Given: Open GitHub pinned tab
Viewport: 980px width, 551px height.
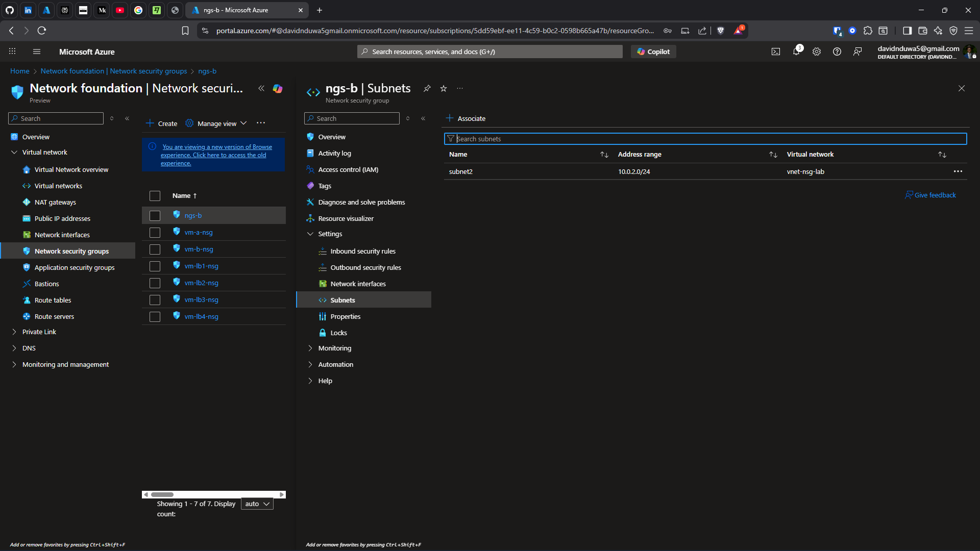Looking at the screenshot, I should [x=10, y=10].
